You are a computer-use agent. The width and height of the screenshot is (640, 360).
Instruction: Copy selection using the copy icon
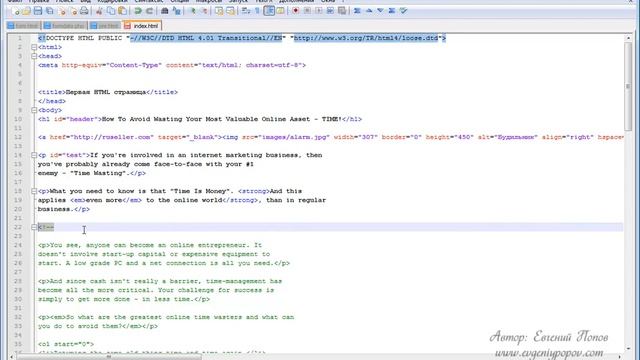111,11
